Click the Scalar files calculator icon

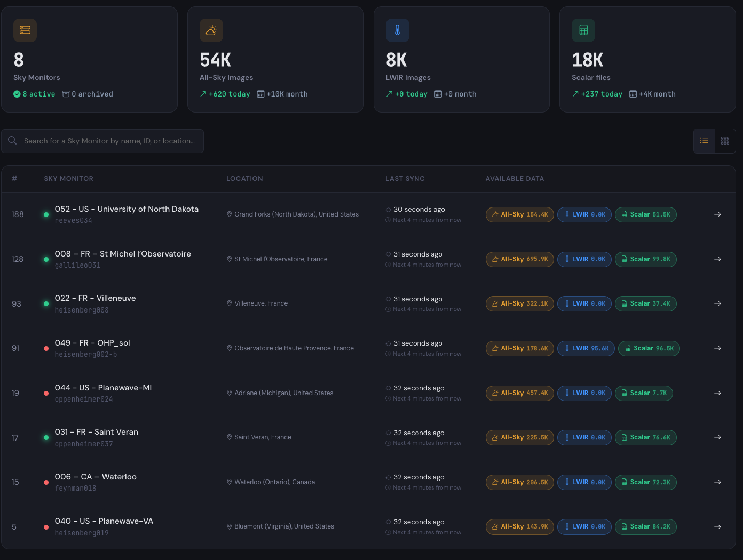click(583, 30)
